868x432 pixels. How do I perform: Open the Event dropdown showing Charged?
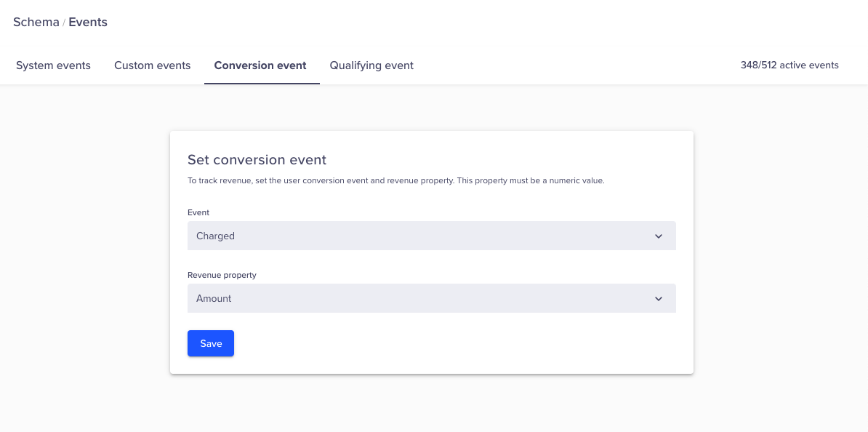tap(431, 236)
